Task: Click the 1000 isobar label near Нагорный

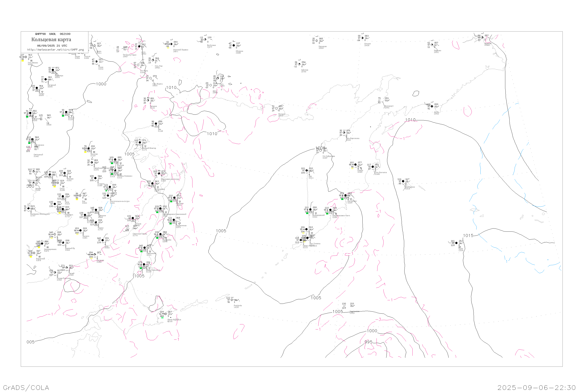Action: pos(101,84)
